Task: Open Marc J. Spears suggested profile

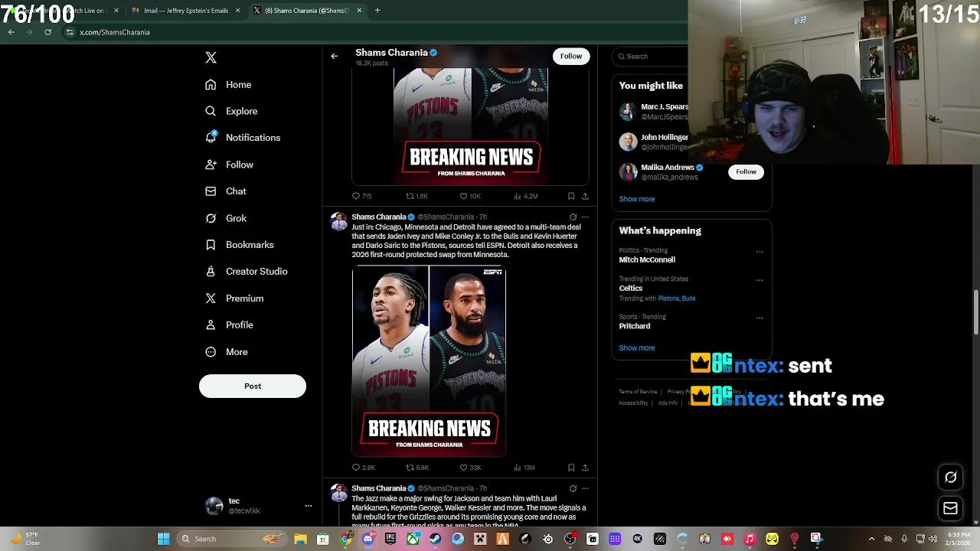Action: [653, 112]
